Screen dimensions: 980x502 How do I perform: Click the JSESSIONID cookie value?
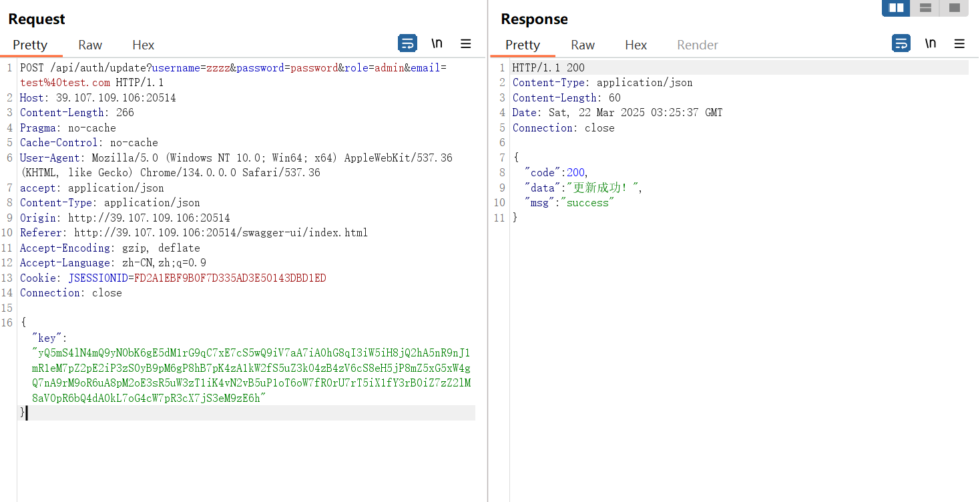230,278
